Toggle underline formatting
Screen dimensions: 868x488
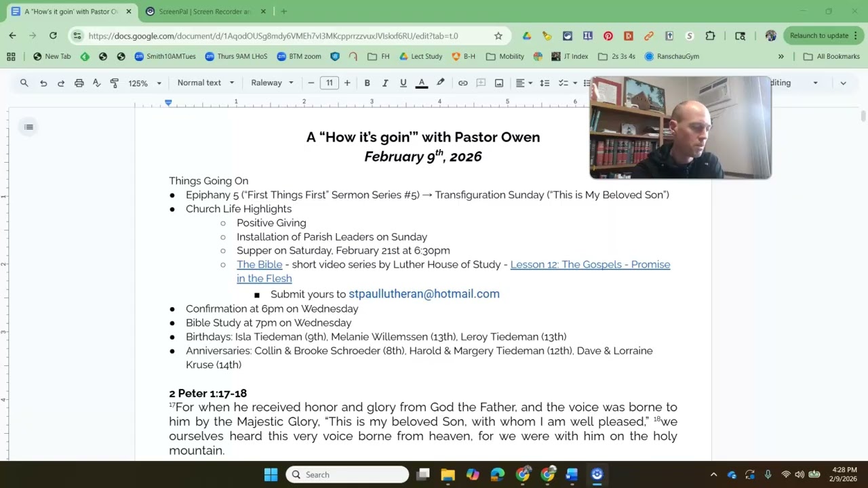pos(403,83)
